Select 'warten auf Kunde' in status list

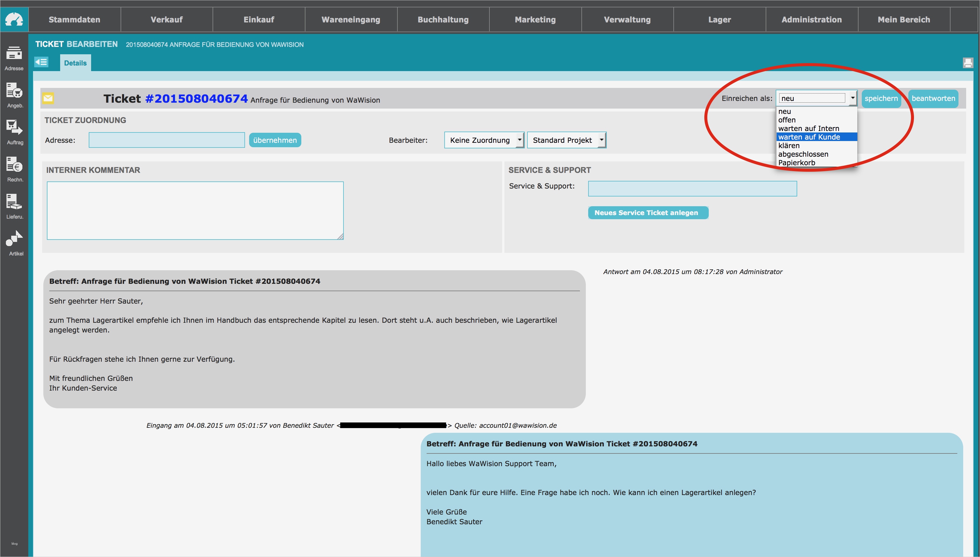coord(809,137)
